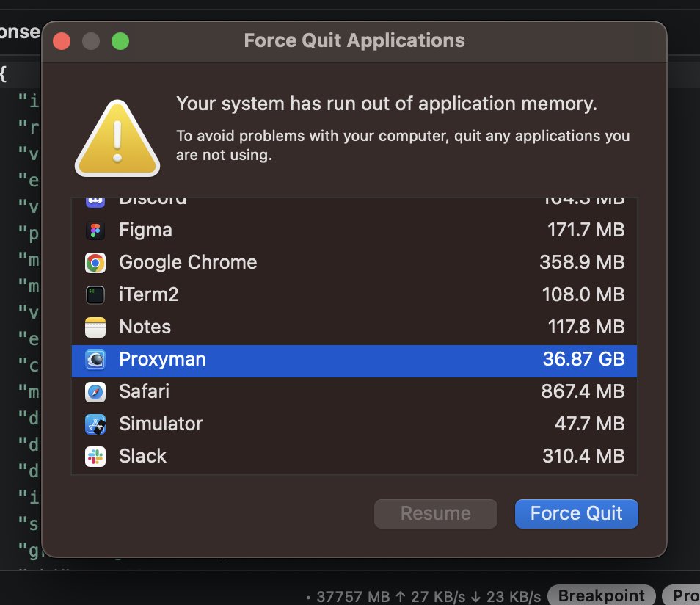Click the 27 KB/s upload speed indicator
This screenshot has width=700, height=605.
(x=431, y=596)
